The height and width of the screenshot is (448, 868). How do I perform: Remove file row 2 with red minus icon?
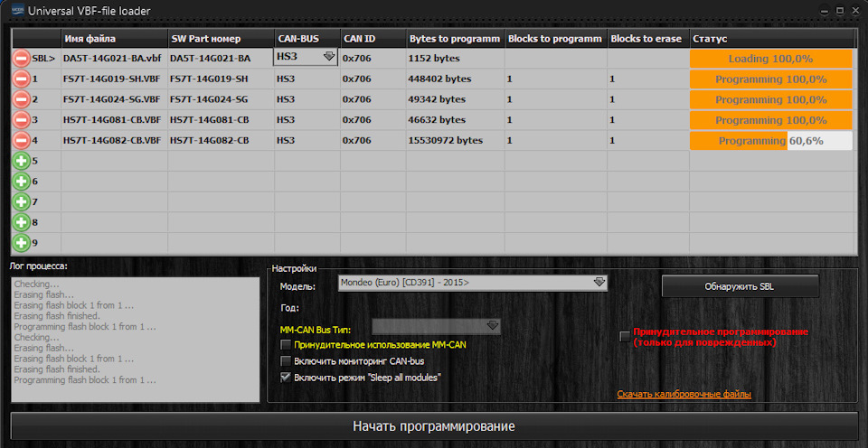click(x=21, y=99)
